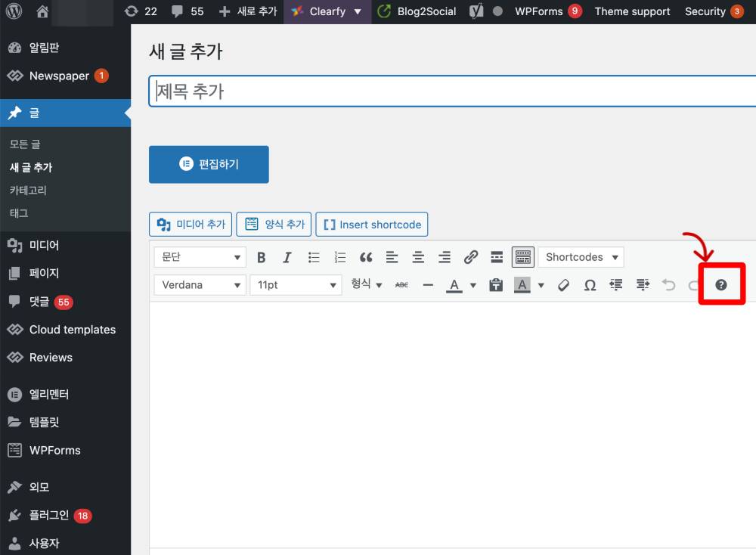The width and height of the screenshot is (756, 555).
Task: Apply the background color A button
Action: click(522, 285)
